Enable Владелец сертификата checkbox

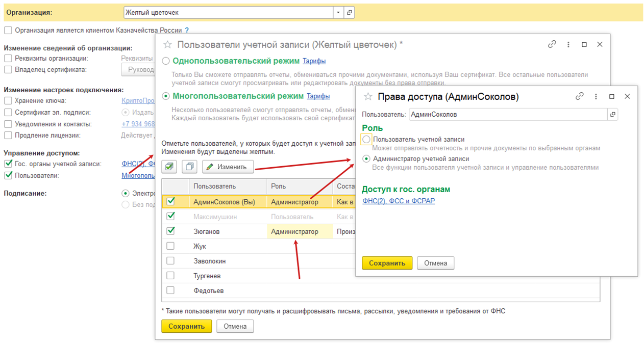[8, 69]
